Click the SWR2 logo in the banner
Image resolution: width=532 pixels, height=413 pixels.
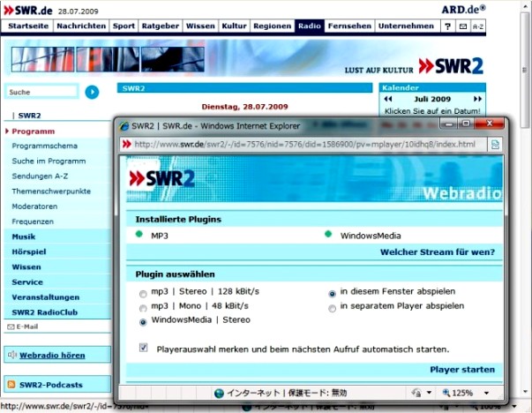point(451,66)
